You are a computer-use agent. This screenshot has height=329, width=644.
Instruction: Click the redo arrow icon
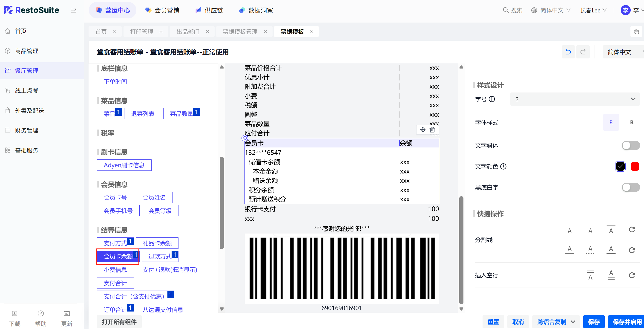click(x=583, y=52)
